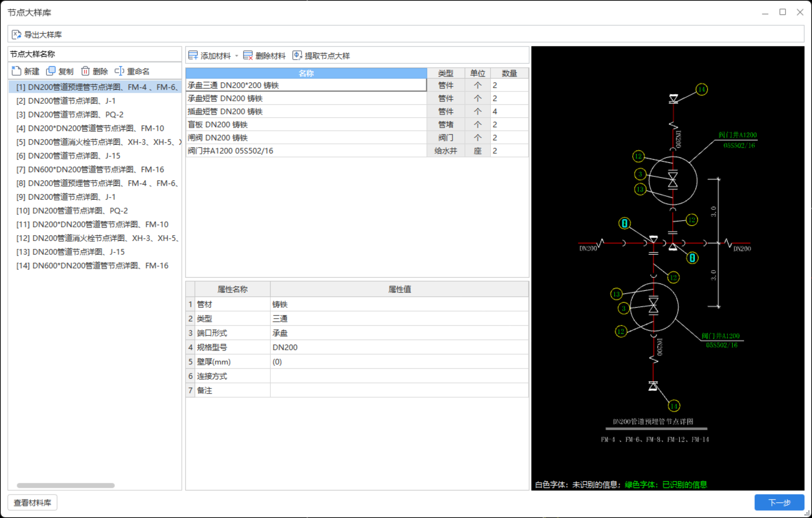Viewport: 812px width, 518px height.
Task: Maximize the 节点大样库 window
Action: (782, 12)
